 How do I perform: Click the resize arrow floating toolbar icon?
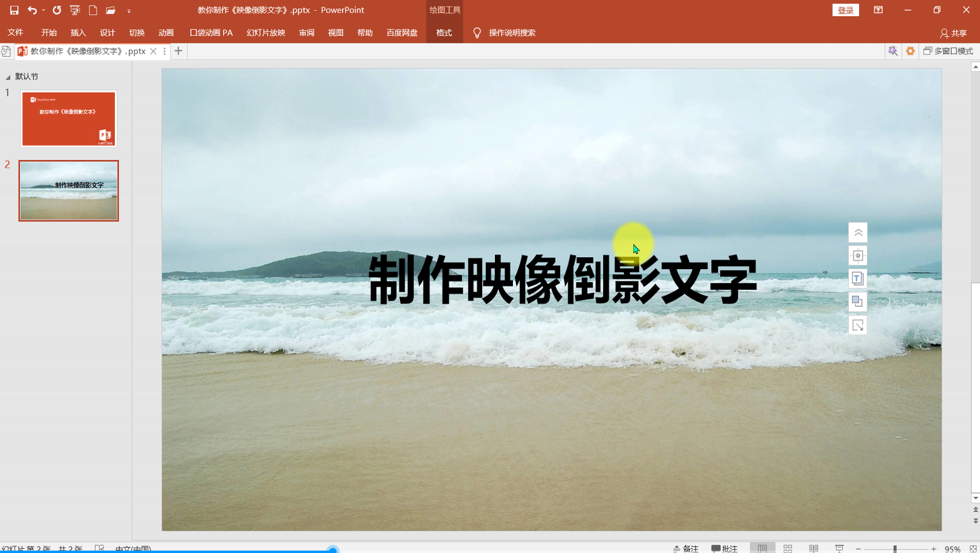tap(858, 325)
